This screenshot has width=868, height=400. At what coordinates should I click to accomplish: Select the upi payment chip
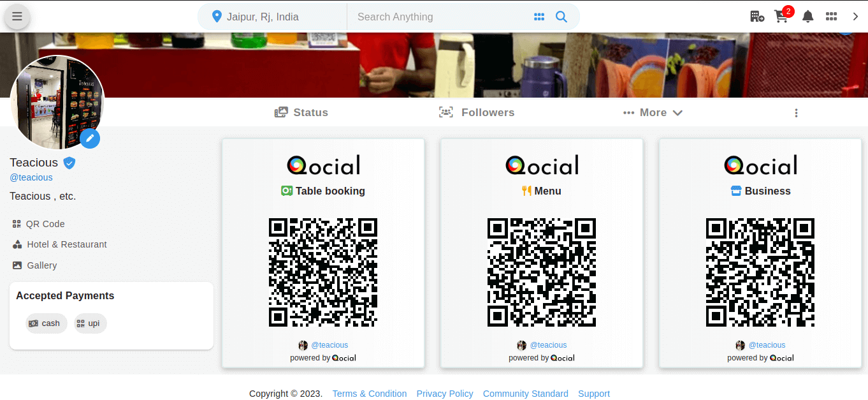click(90, 323)
